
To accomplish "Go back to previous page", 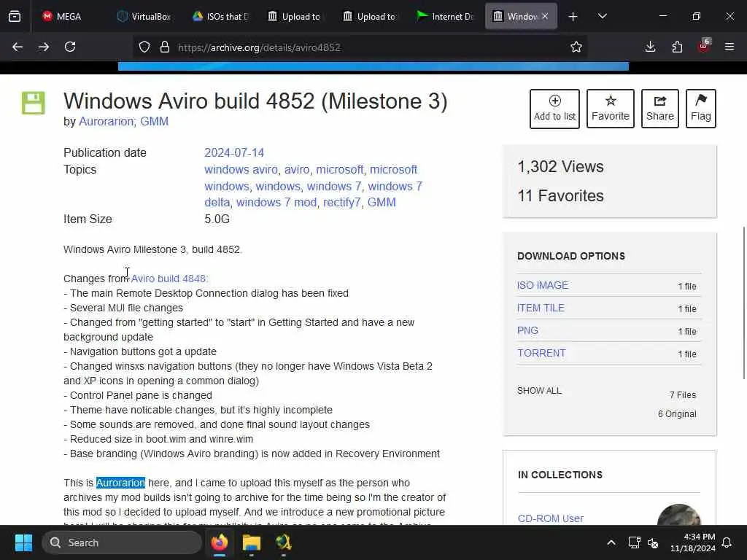I will pos(18,47).
